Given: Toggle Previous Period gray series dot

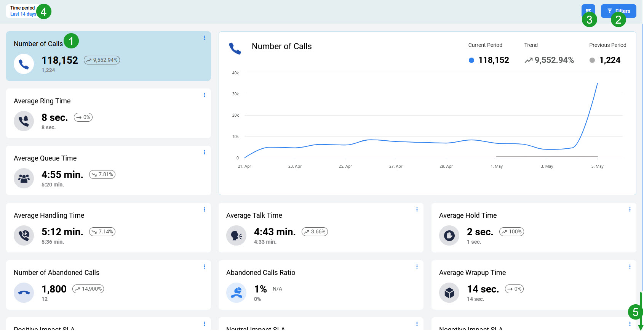Looking at the screenshot, I should (592, 60).
